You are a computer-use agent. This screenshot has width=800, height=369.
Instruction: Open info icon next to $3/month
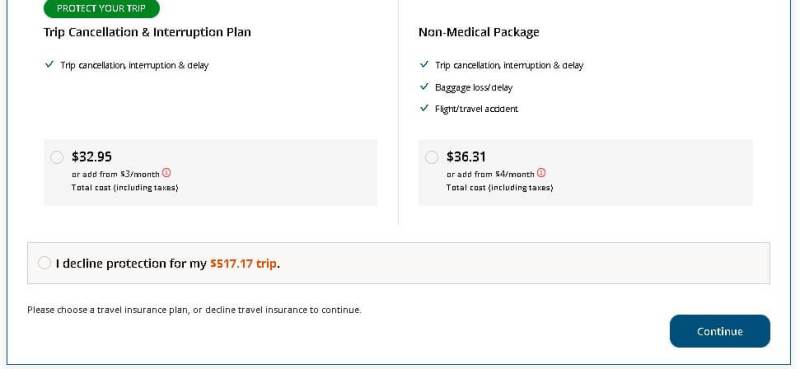tap(166, 173)
